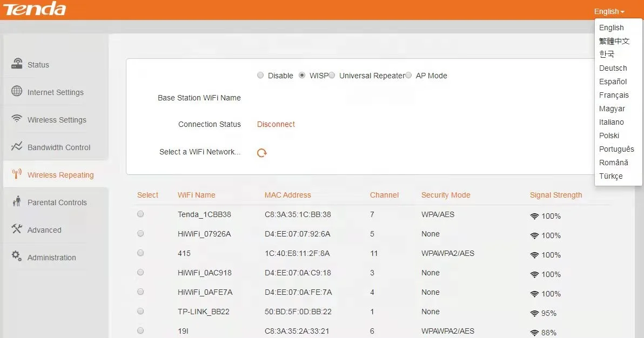
Task: Click the Bandwidth Control graph icon
Action: coord(17,146)
